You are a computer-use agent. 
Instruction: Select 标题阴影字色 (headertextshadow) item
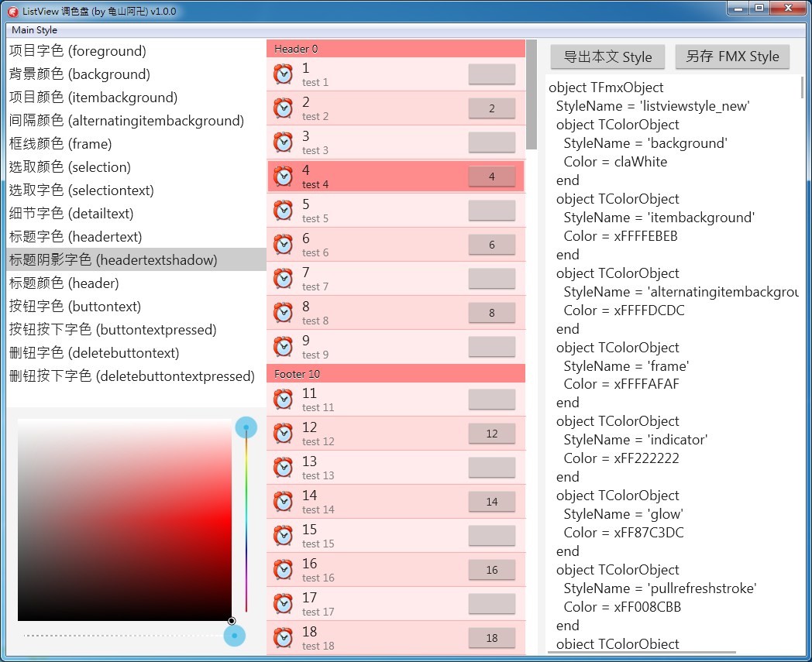click(x=136, y=260)
